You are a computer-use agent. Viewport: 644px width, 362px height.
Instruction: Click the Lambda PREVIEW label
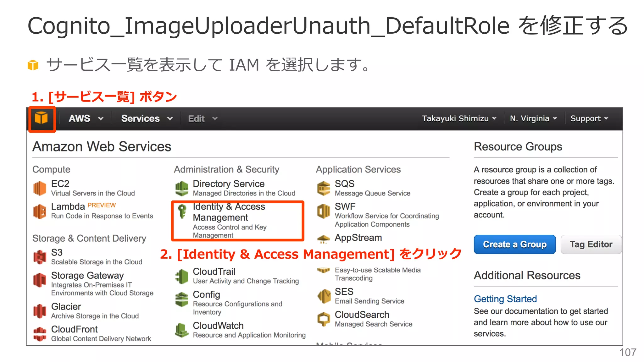[x=102, y=205]
